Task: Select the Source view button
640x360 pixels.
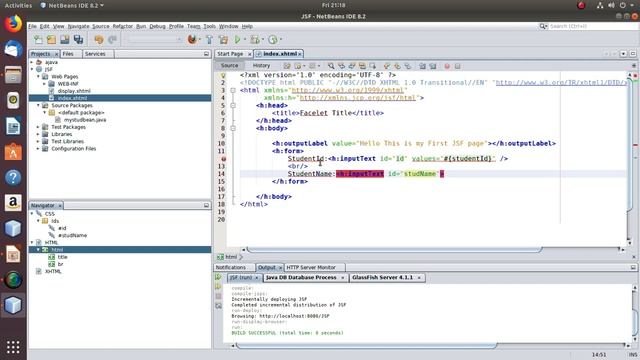Action: tap(229, 66)
